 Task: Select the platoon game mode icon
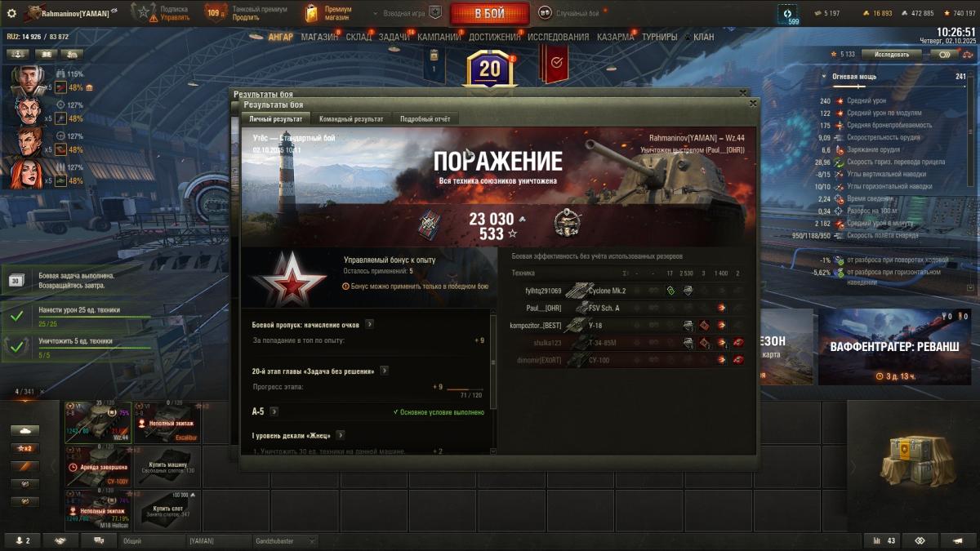pyautogui.click(x=435, y=13)
